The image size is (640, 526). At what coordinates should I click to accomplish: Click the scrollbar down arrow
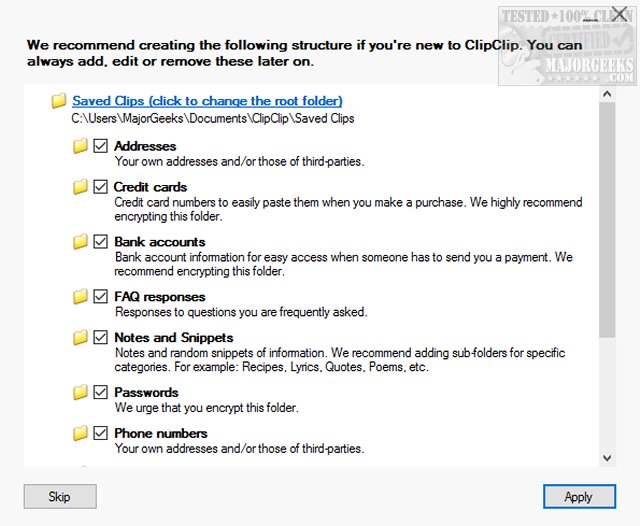(607, 457)
